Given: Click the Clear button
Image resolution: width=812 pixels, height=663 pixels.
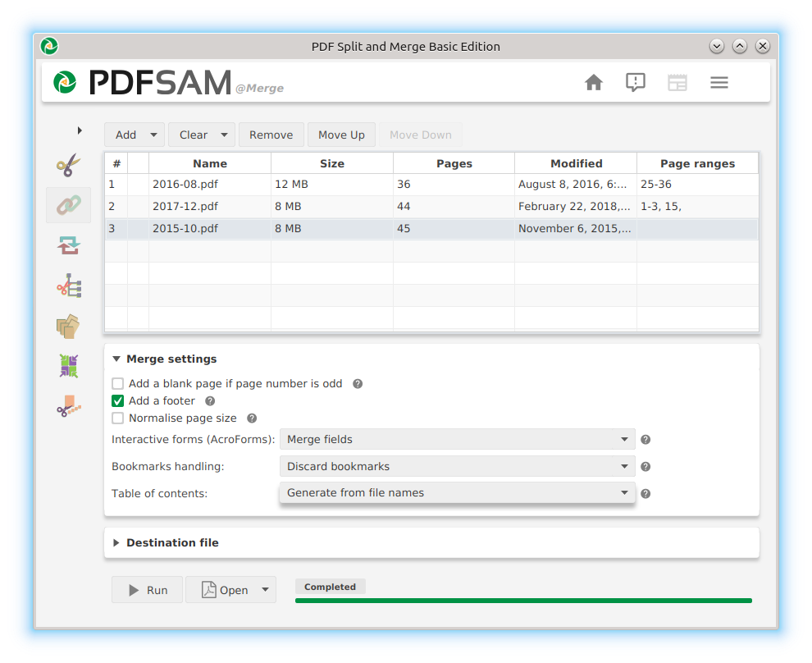Looking at the screenshot, I should (194, 135).
